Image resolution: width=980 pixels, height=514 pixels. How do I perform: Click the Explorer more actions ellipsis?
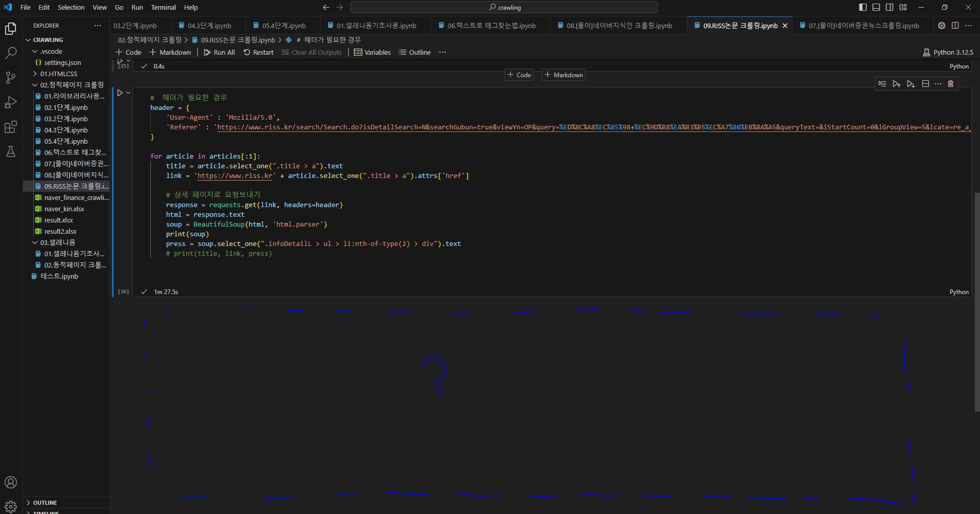pos(98,26)
